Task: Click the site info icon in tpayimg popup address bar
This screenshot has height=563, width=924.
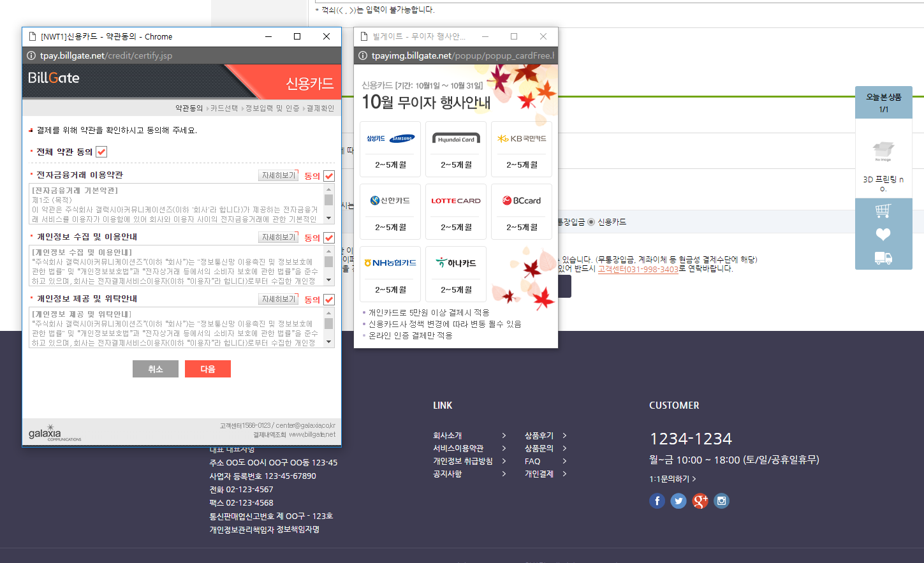Action: click(363, 55)
